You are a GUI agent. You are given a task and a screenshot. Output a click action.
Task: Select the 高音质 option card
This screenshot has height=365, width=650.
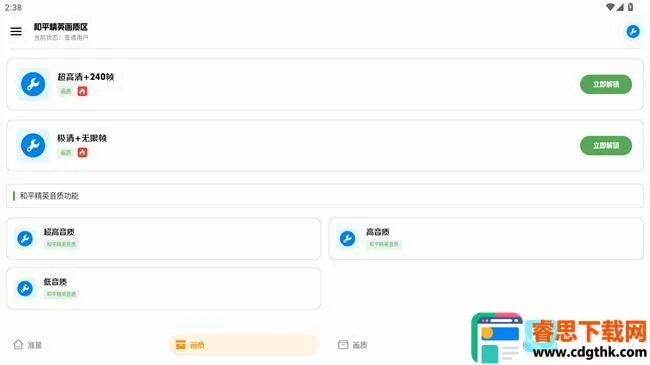(486, 238)
